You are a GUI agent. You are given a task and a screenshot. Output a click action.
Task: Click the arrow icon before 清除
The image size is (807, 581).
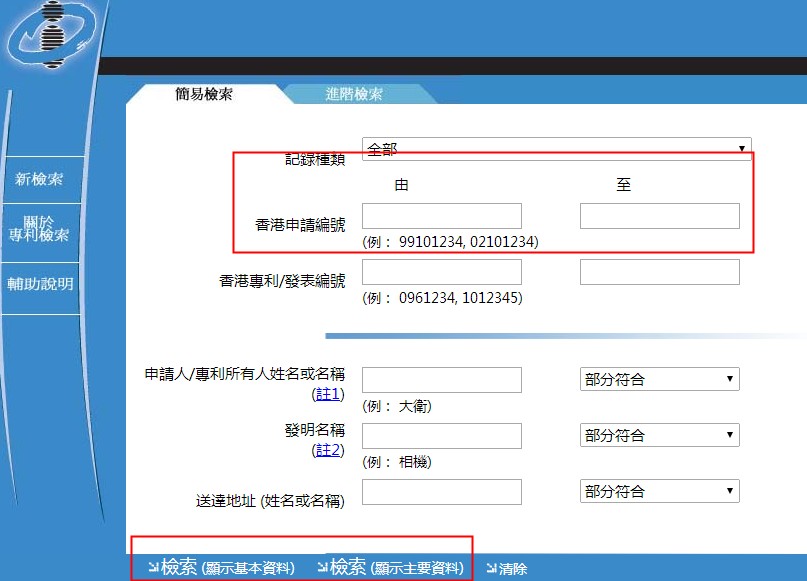click(492, 568)
